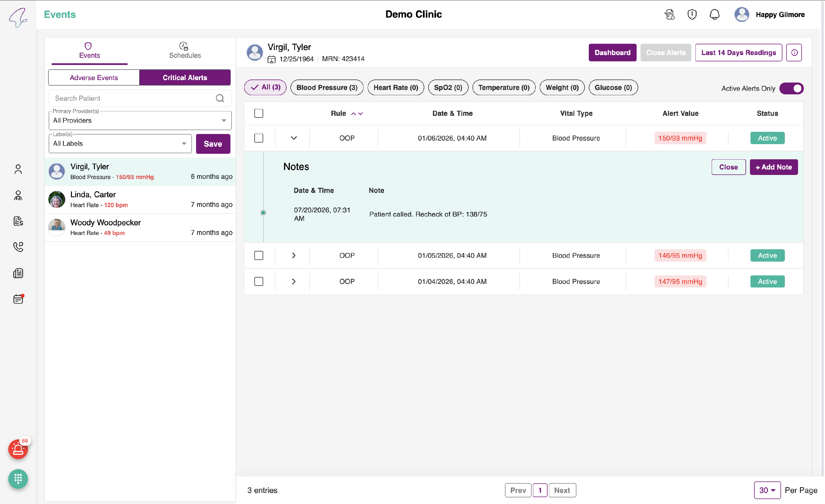Click the Dashboard button

[612, 53]
